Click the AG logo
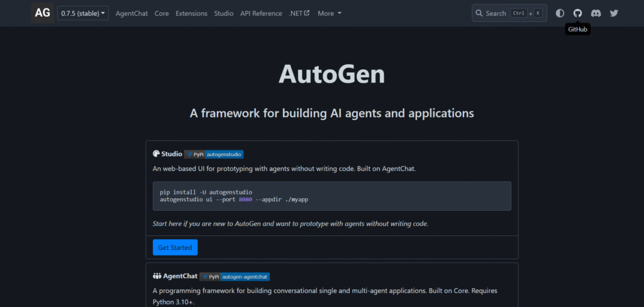 (x=42, y=13)
